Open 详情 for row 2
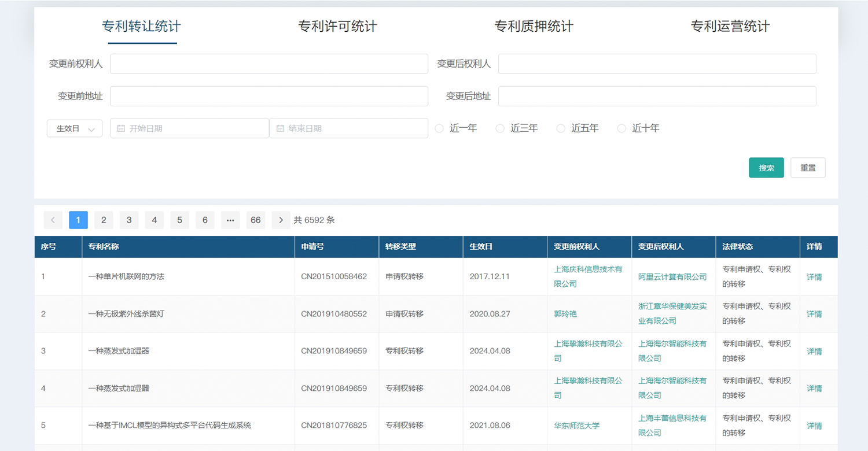868x451 pixels. pyautogui.click(x=814, y=314)
